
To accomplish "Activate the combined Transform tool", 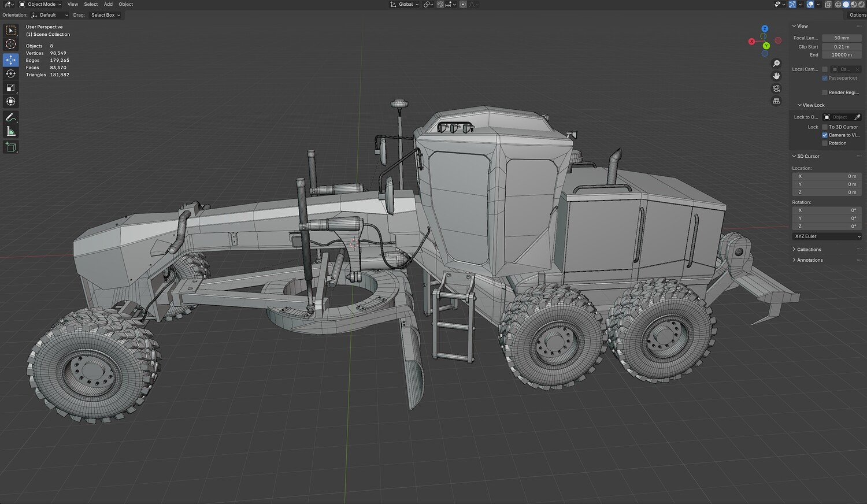I will (x=11, y=101).
